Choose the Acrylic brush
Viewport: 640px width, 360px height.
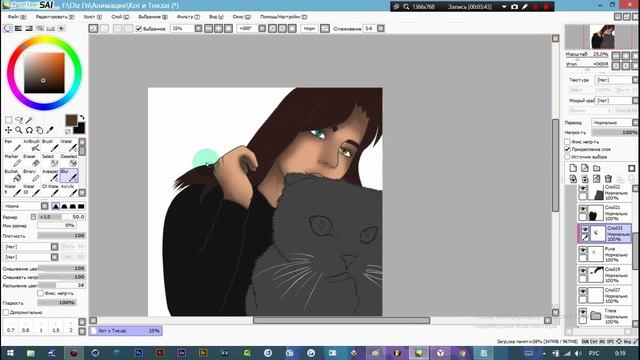tap(69, 190)
